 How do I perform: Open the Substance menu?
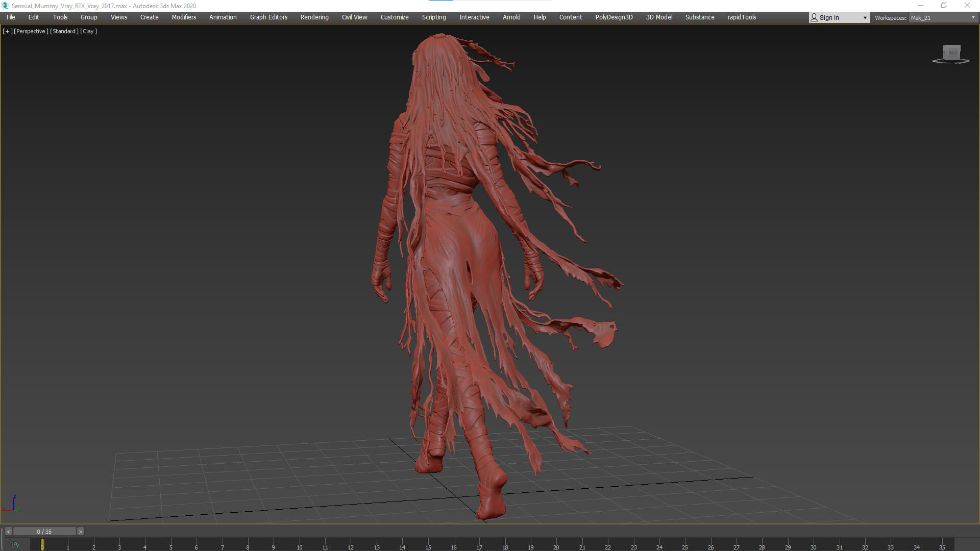tap(700, 17)
